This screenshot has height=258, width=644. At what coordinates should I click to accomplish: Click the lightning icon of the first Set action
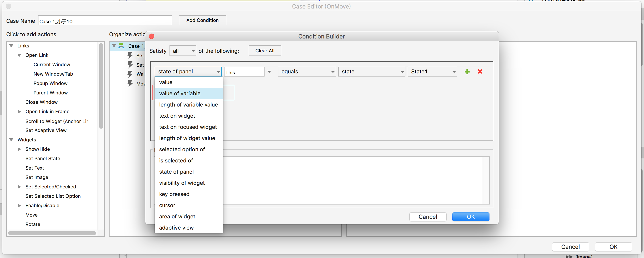pos(130,55)
